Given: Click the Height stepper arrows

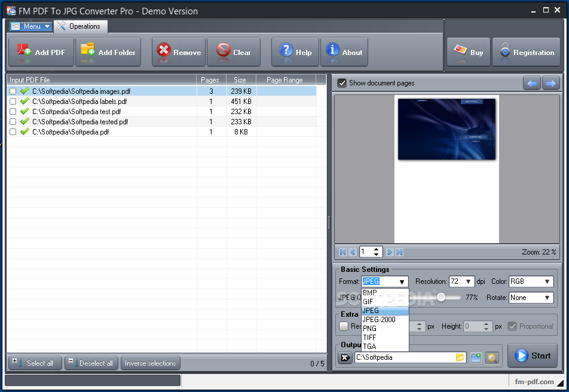Looking at the screenshot, I should pyautogui.click(x=487, y=326).
